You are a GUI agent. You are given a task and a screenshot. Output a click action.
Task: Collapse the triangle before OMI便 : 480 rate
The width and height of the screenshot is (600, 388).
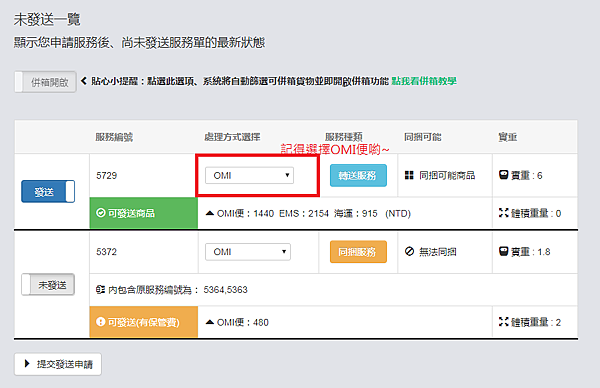[x=210, y=322]
